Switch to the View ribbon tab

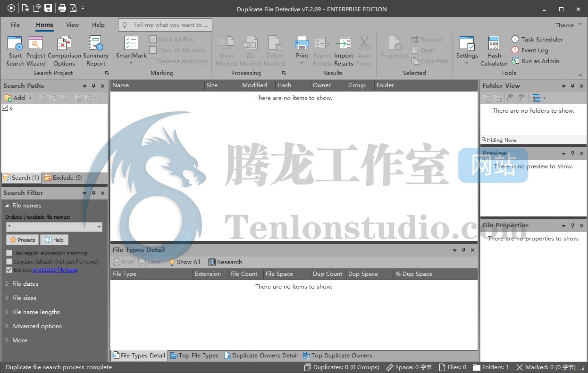(x=72, y=25)
